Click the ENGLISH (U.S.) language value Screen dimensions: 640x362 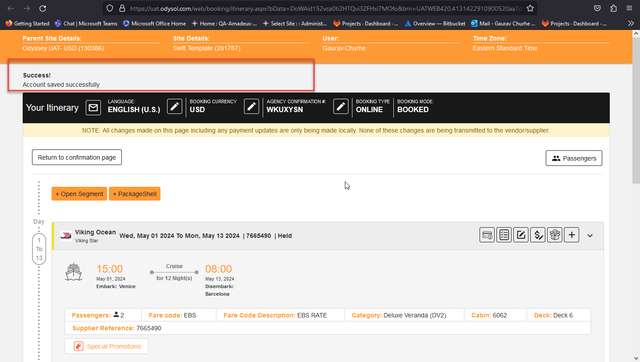134,110
